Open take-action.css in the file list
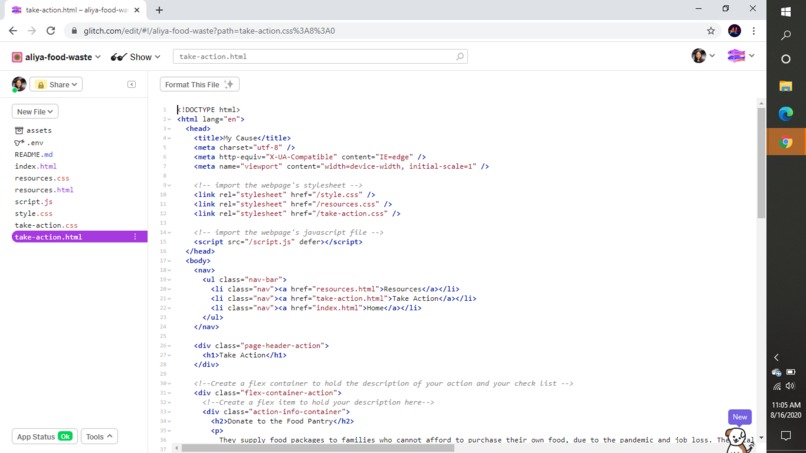 tap(46, 225)
